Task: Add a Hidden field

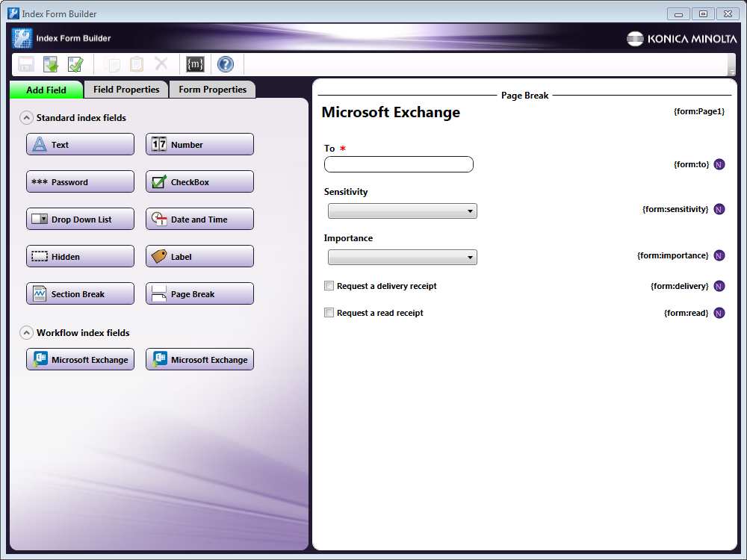Action: pos(80,256)
